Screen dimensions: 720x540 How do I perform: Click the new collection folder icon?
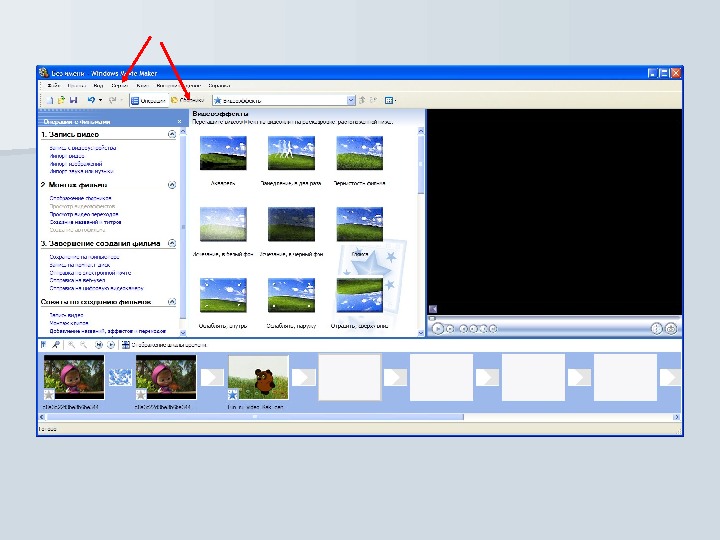click(x=373, y=100)
